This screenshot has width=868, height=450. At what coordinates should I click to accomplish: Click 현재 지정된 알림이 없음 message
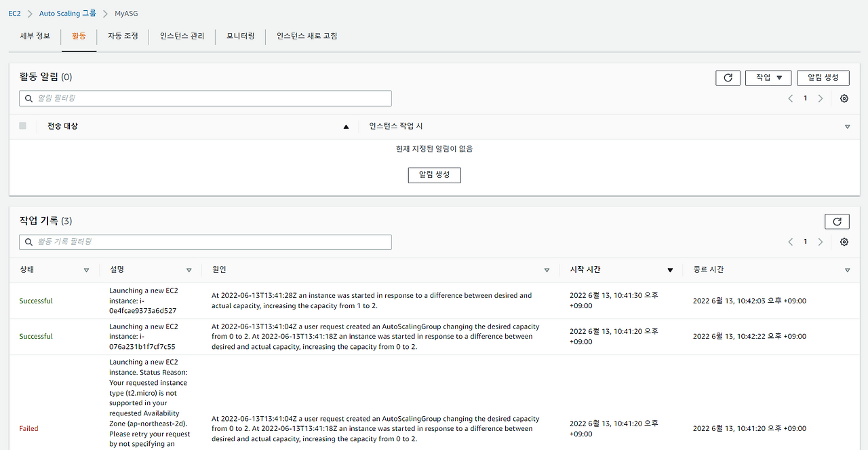pos(434,149)
